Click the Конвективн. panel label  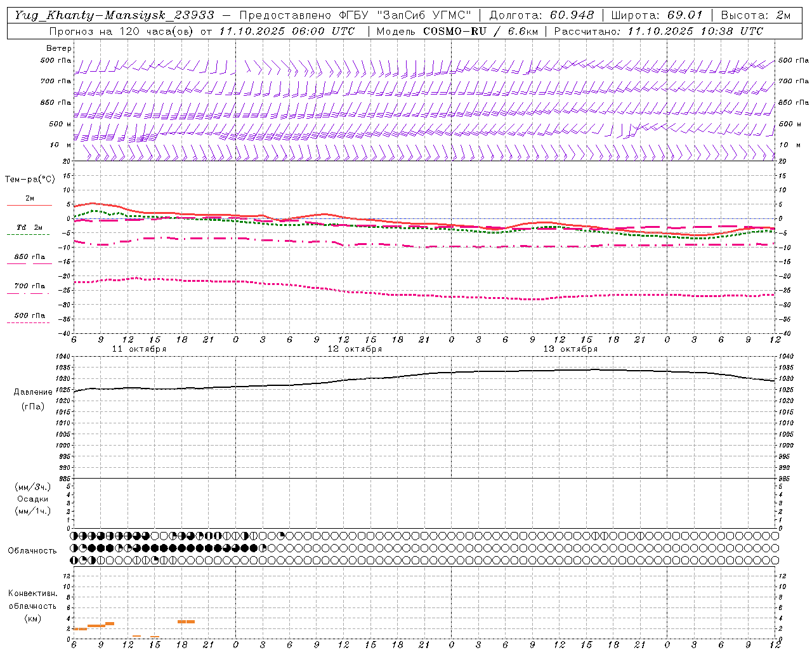pos(32,594)
